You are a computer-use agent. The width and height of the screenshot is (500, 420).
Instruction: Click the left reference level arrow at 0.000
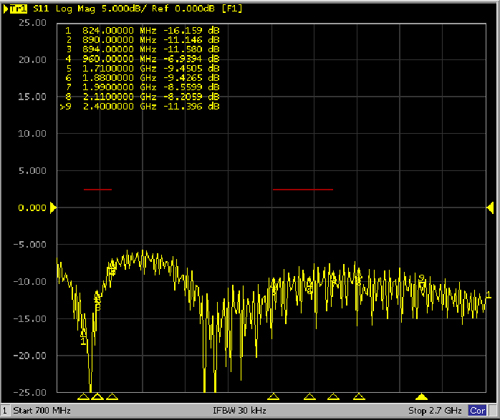click(53, 208)
